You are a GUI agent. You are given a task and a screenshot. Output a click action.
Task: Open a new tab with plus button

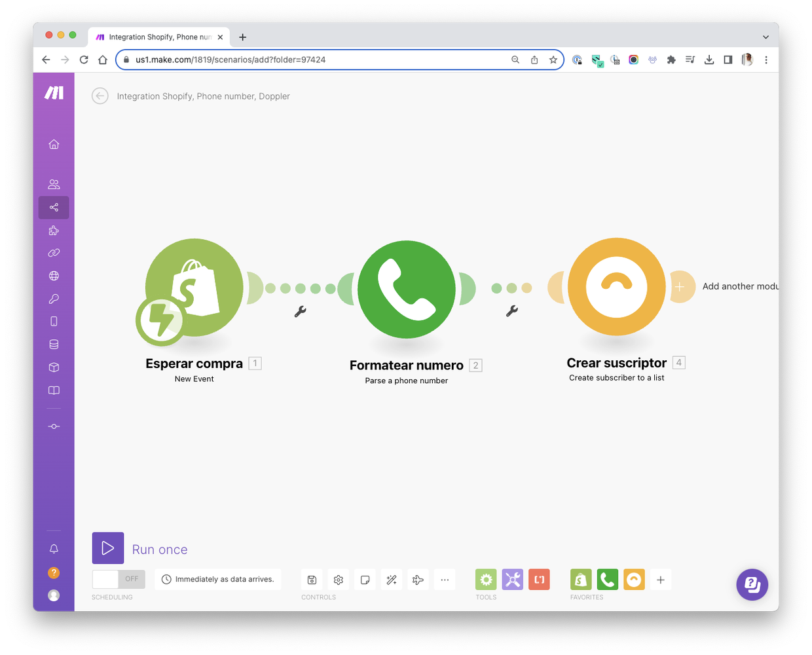click(x=243, y=37)
